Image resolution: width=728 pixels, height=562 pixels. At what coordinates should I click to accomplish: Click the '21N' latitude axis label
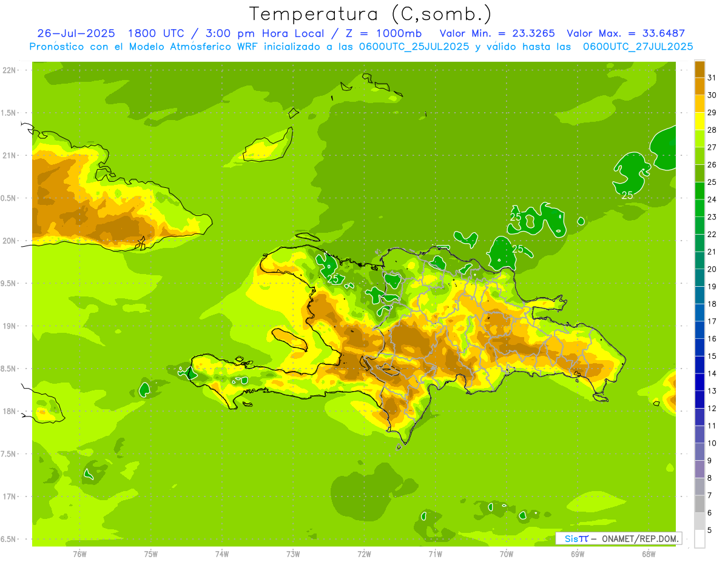point(9,155)
